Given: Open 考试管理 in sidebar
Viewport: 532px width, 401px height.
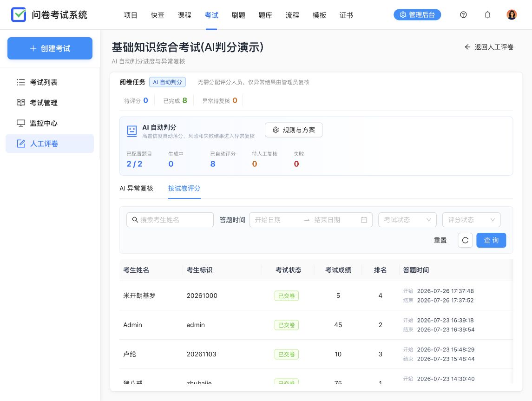Looking at the screenshot, I should point(50,102).
